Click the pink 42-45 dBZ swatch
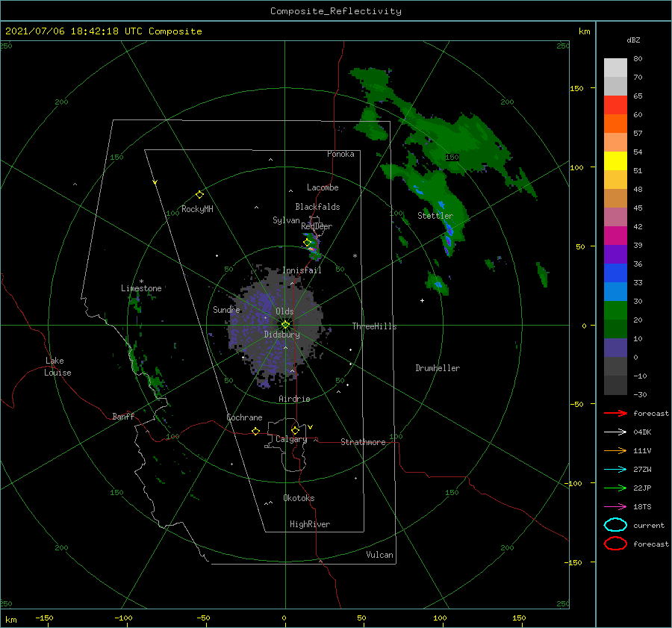 [615, 217]
